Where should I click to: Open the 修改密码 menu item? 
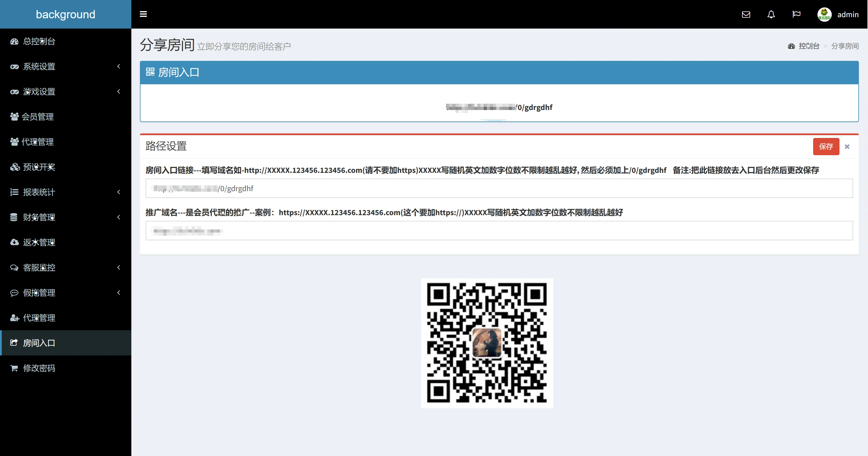[66, 368]
